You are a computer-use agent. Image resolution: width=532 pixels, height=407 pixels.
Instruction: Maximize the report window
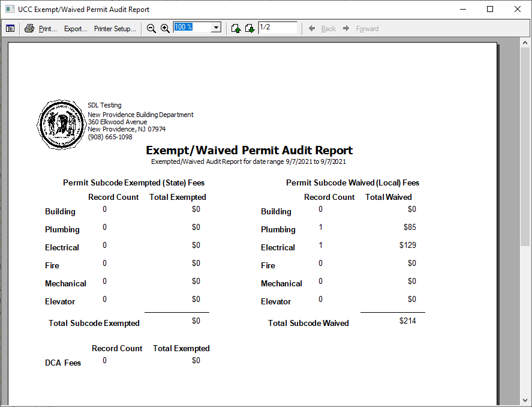490,9
